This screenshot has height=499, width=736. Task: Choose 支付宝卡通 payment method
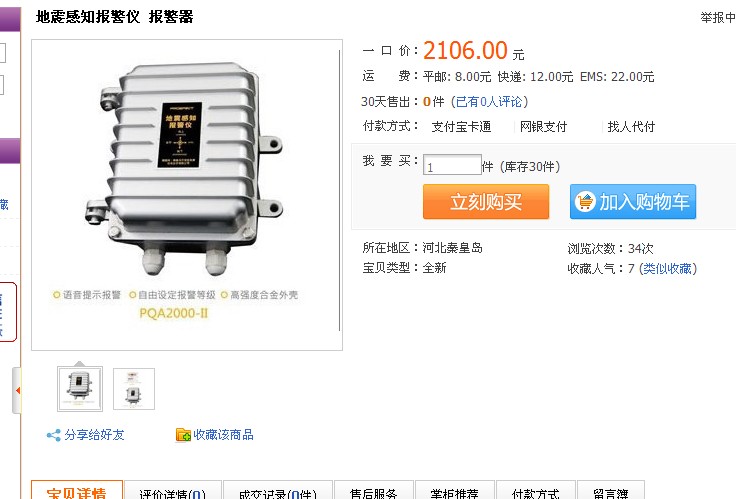(461, 127)
